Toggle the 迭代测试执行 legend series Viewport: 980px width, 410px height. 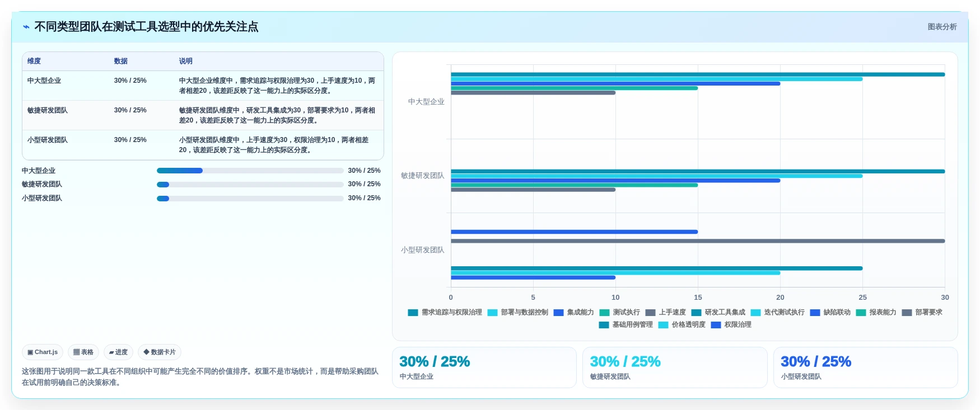click(778, 313)
